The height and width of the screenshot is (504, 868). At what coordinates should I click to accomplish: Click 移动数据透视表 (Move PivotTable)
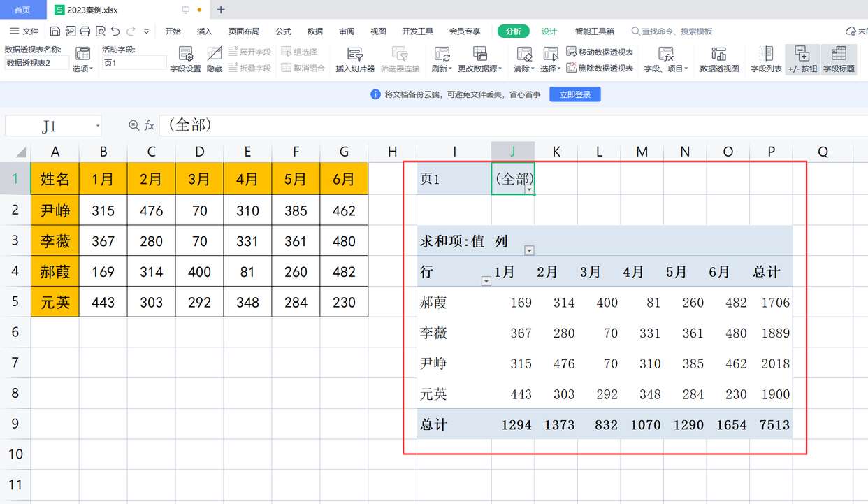point(605,51)
